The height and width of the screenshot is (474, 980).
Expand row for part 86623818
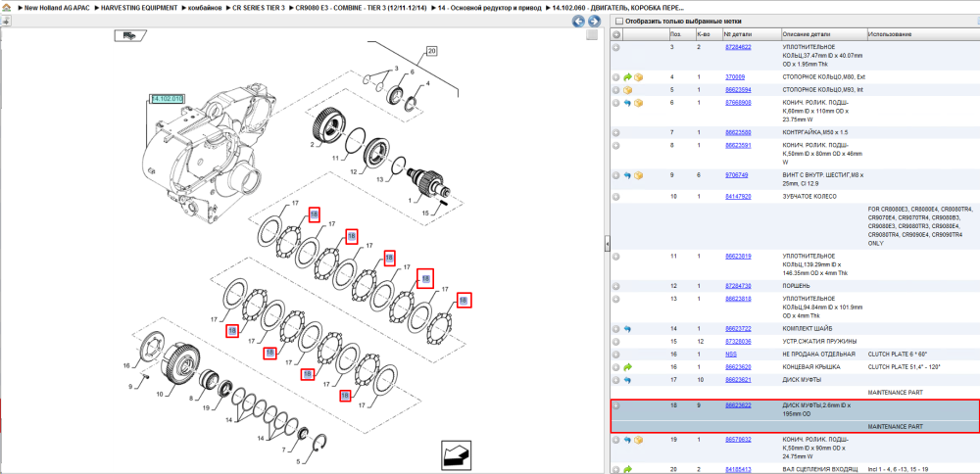(x=616, y=299)
